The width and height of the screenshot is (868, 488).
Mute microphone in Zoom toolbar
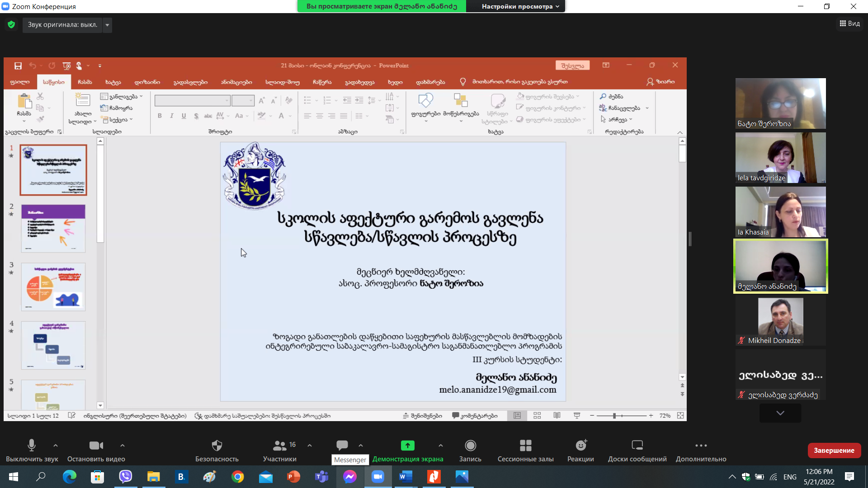[x=32, y=446]
